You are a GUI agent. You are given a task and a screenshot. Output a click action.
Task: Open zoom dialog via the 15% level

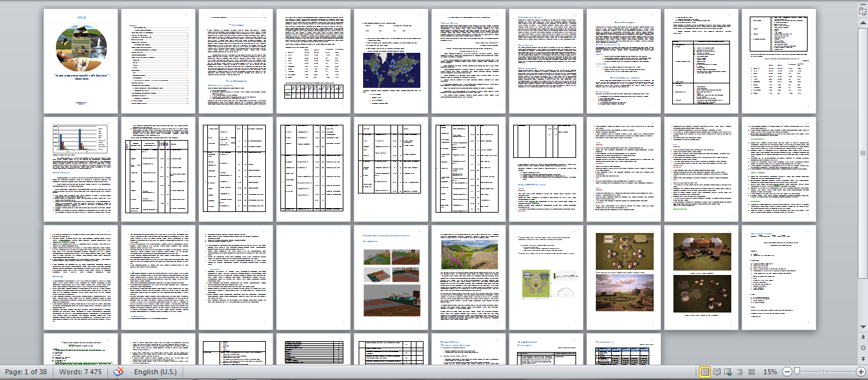click(770, 372)
